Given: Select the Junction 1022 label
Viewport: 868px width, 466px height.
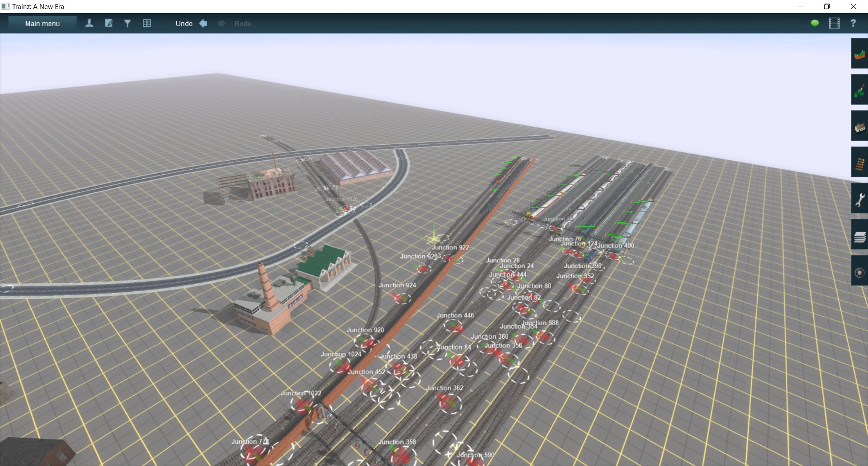Looking at the screenshot, I should click(301, 393).
